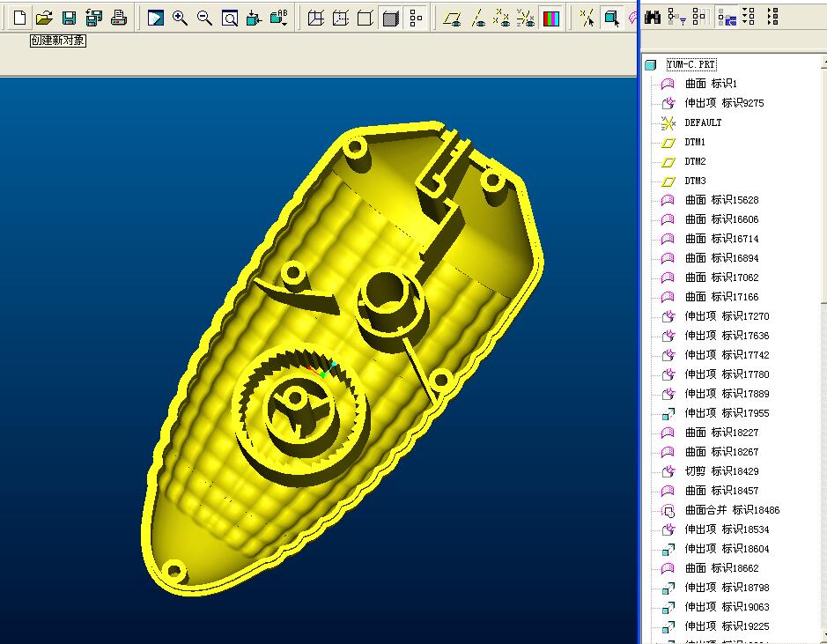The height and width of the screenshot is (644, 827).
Task: Switch to wireframe display mode
Action: pyautogui.click(x=315, y=18)
